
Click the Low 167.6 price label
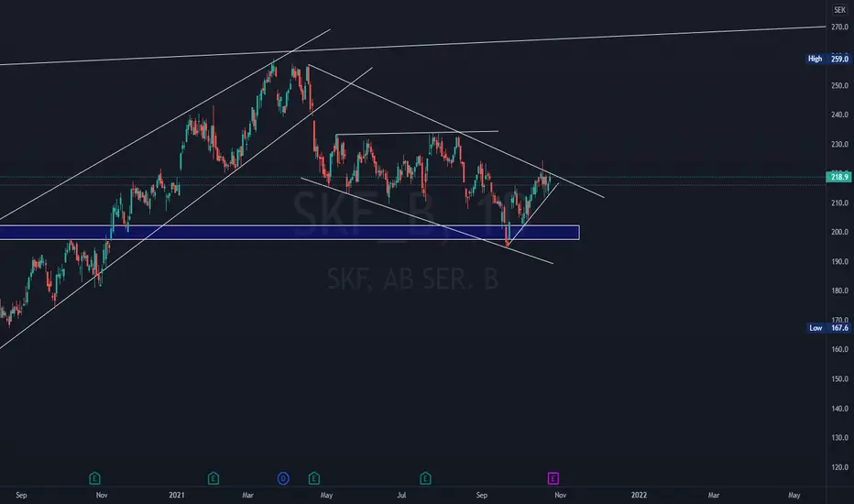(828, 328)
